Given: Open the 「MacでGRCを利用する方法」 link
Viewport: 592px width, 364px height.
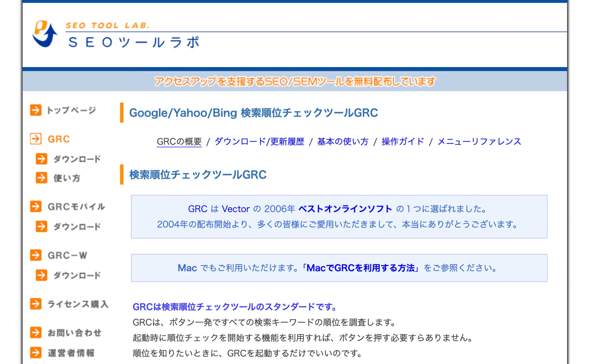Looking at the screenshot, I should pos(360,268).
